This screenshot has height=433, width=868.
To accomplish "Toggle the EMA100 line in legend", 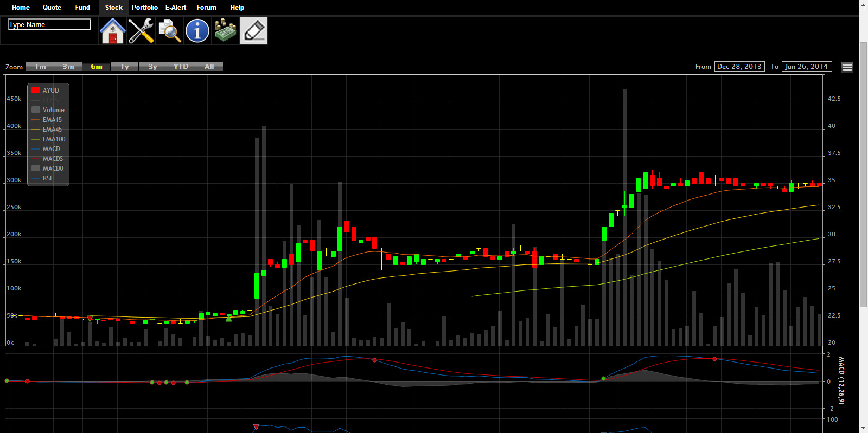I will (49, 139).
